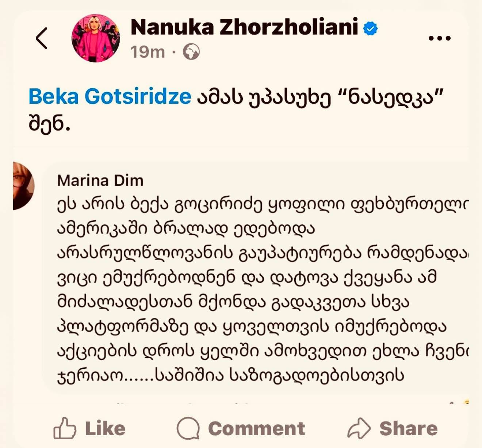Image resolution: width=482 pixels, height=448 pixels.
Task: Tap the arrow Share icon
Action: [359, 428]
